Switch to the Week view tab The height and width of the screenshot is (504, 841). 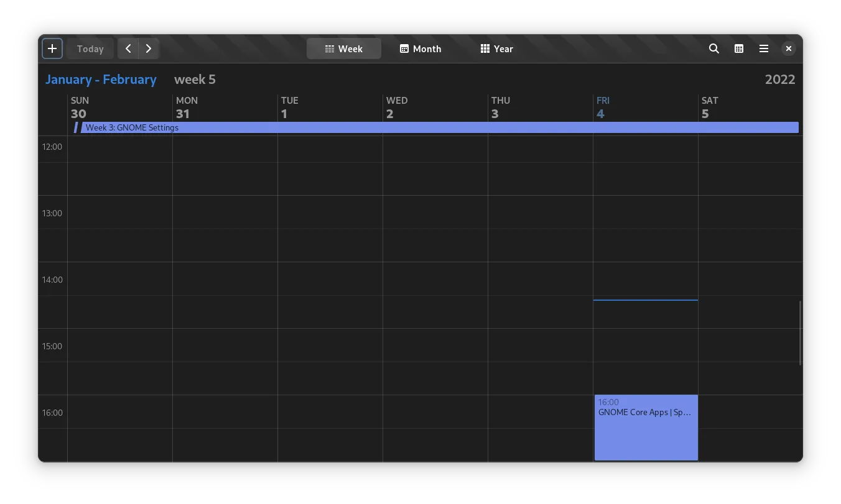pos(344,48)
